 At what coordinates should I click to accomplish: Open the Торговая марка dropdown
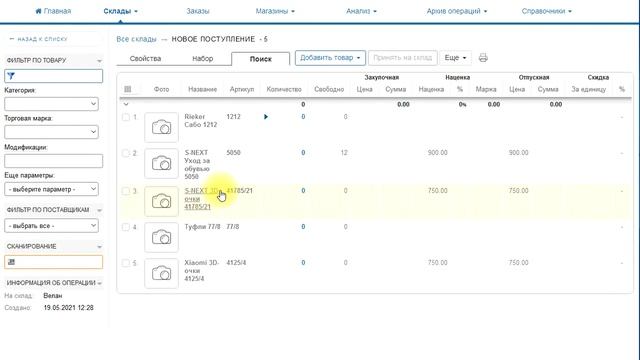[x=51, y=132]
